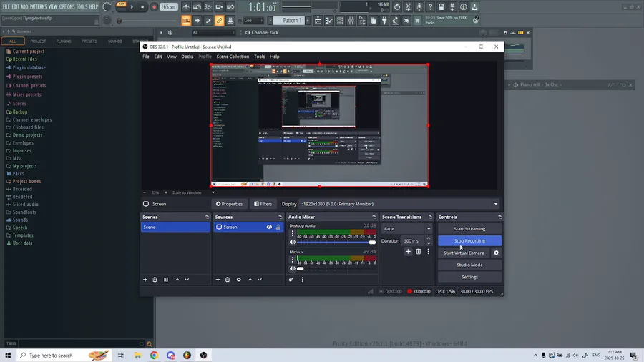This screenshot has height=362, width=644.
Task: Mute Desktop Audio speaker icon
Action: pos(292,243)
